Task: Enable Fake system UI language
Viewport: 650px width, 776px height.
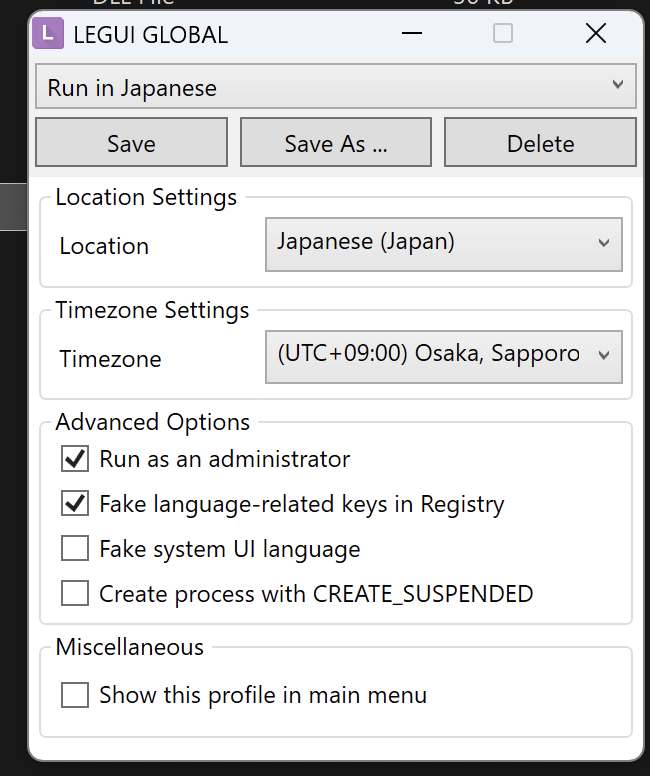Action: [x=75, y=549]
